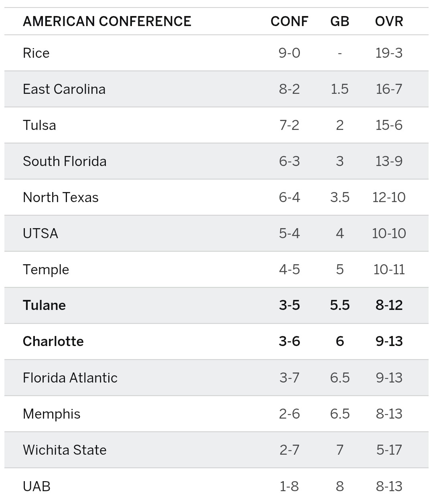The width and height of the screenshot is (433, 504).
Task: Click the bolded Tulane team name
Action: click(44, 306)
